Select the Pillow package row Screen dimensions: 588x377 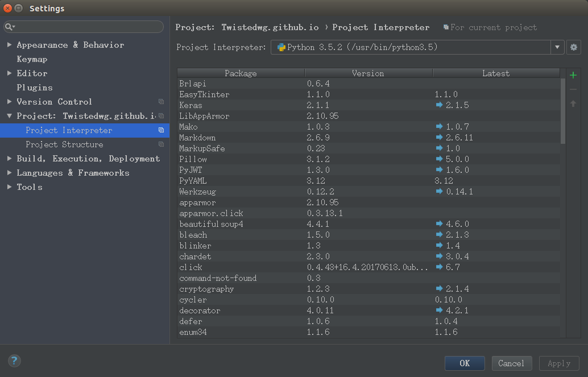(368, 159)
